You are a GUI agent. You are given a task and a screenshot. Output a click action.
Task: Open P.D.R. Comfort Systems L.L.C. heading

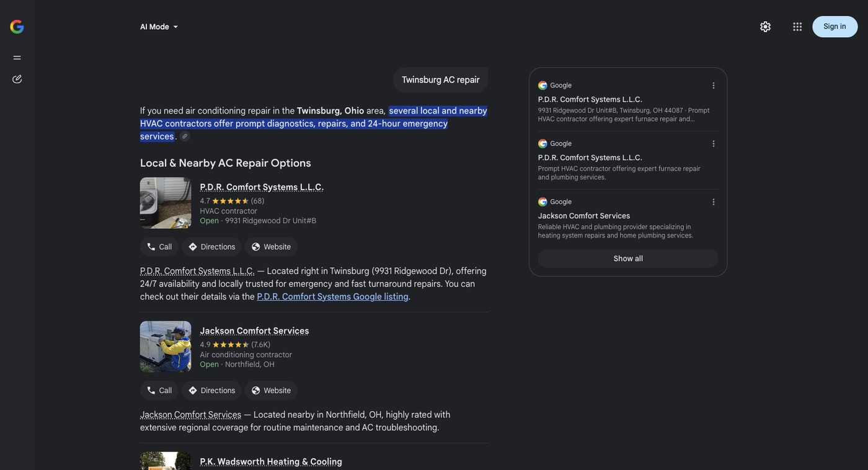(x=262, y=187)
